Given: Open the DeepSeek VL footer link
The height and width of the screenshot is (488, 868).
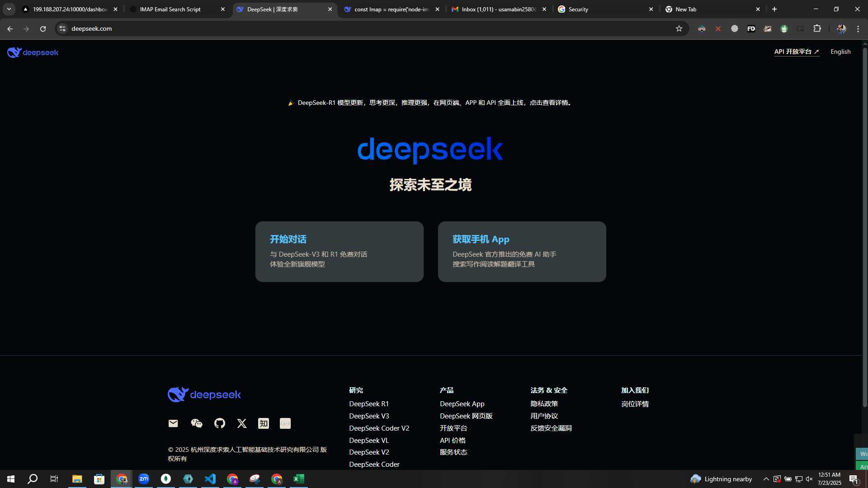Looking at the screenshot, I should (x=369, y=441).
